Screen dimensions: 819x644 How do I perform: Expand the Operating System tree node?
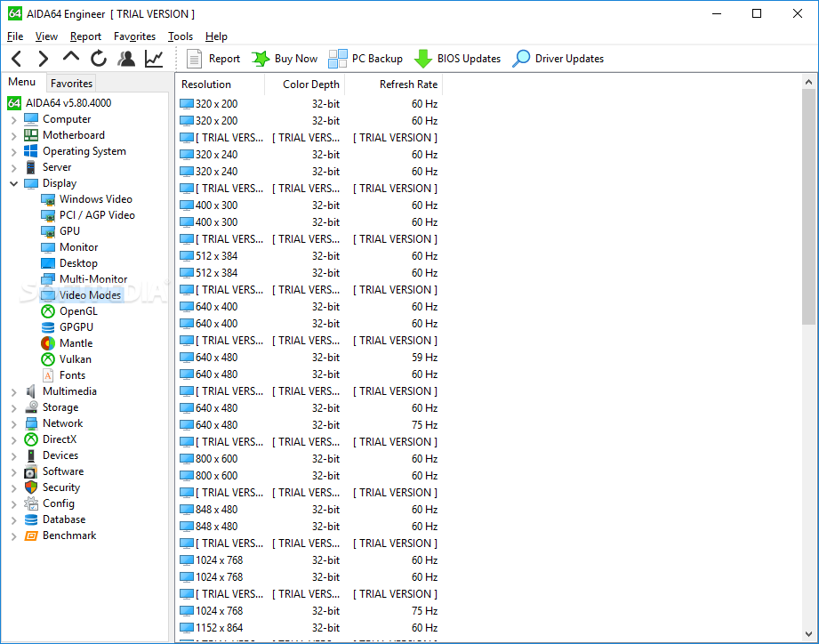point(14,152)
